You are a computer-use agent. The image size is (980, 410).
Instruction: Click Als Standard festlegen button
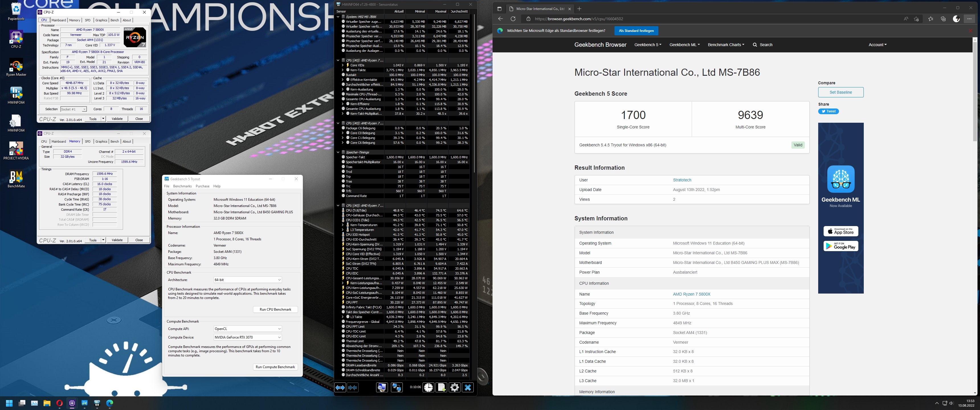636,30
